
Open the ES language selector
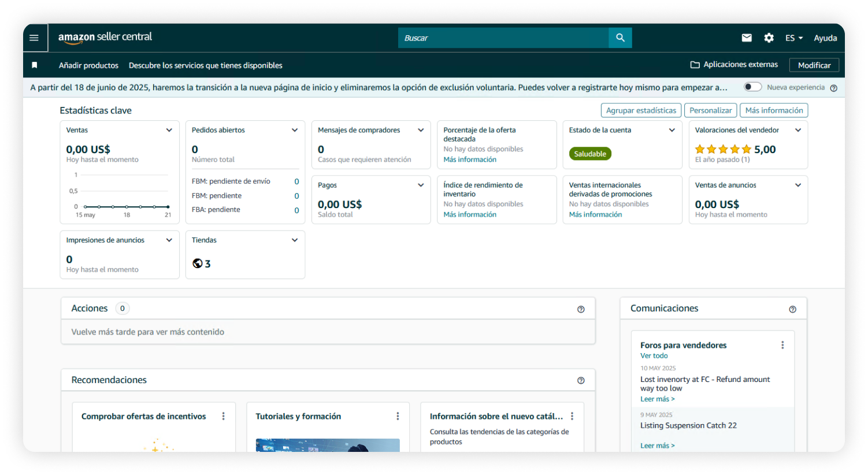[x=794, y=38]
